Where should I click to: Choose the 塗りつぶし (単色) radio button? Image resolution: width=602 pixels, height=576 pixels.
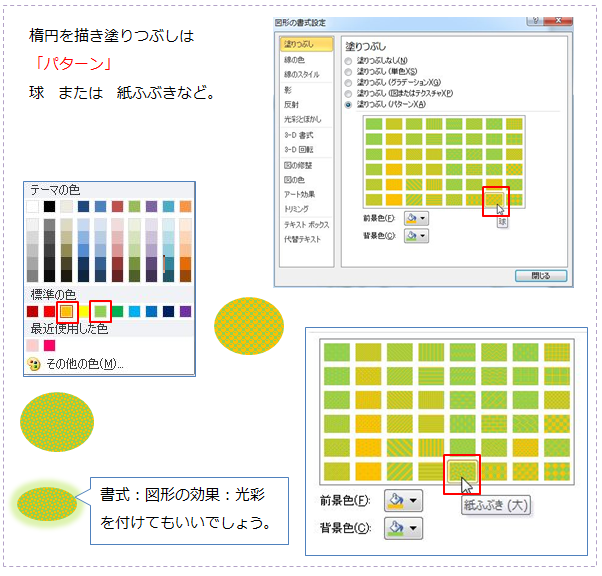point(349,71)
